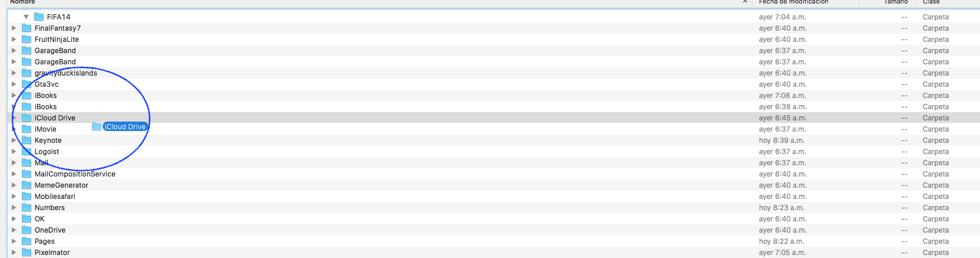Click the Keynote folder icon
The height and width of the screenshot is (258, 980).
27,141
